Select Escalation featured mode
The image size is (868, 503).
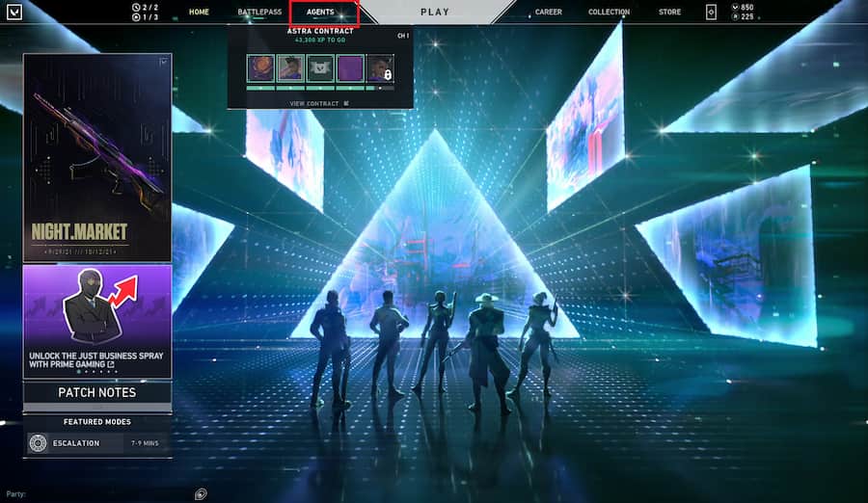97,443
